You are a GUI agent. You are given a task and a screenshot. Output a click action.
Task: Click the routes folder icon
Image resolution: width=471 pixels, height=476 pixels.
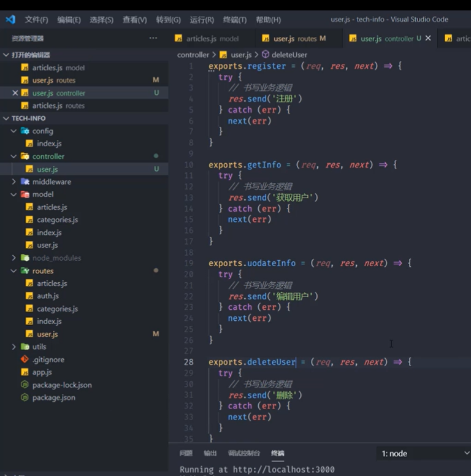[x=25, y=271]
